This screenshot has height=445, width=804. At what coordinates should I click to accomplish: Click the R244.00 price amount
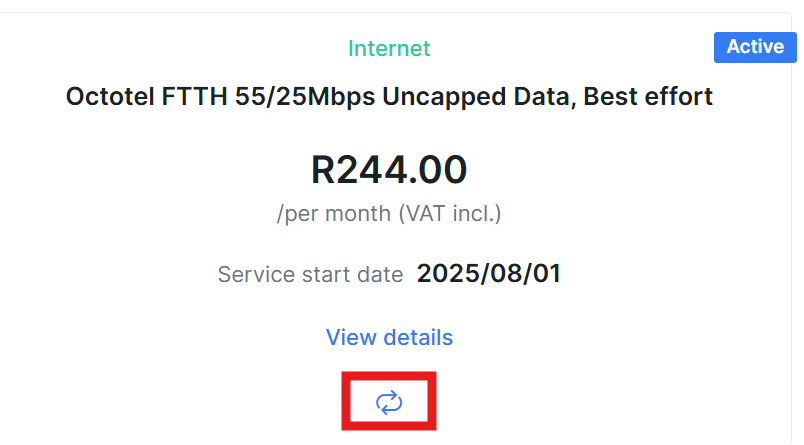[x=389, y=170]
